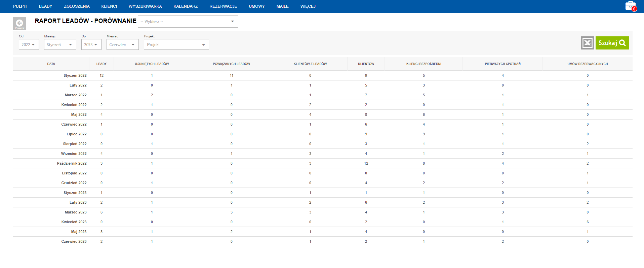Image resolution: width=644 pixels, height=268 pixels.
Task: Select the Kwiecień 2023 row label
Action: (74, 222)
